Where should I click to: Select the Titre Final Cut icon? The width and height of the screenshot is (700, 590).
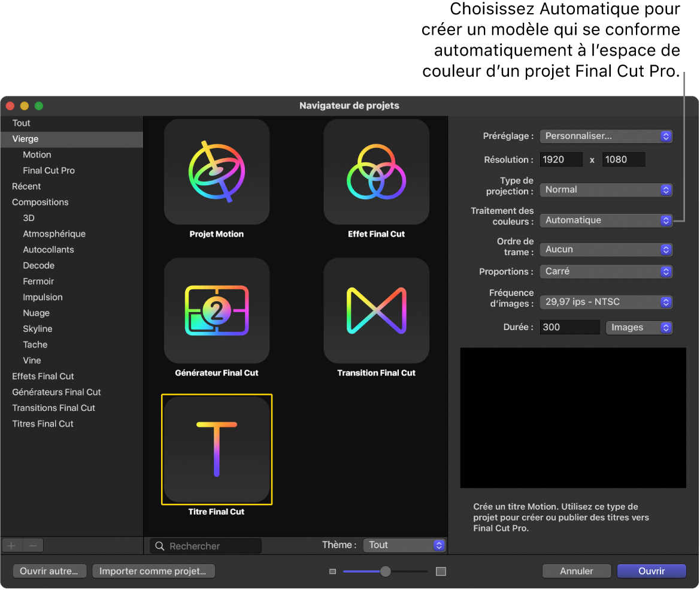point(217,449)
